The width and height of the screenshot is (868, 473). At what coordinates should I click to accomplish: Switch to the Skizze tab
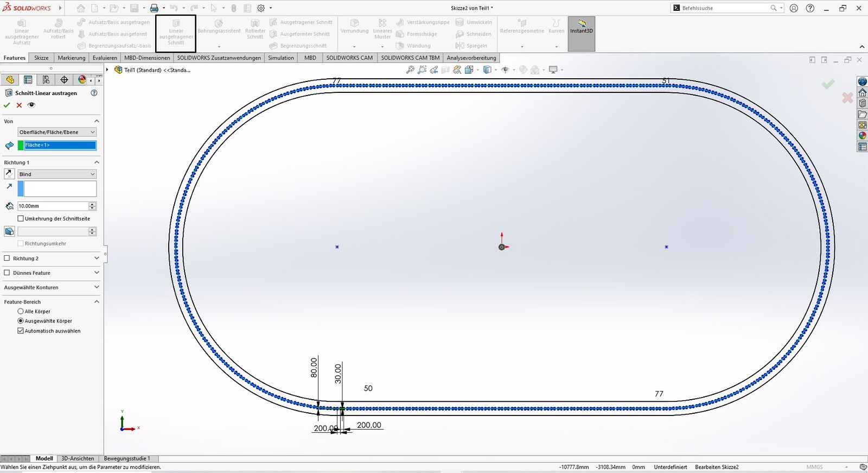(x=41, y=58)
